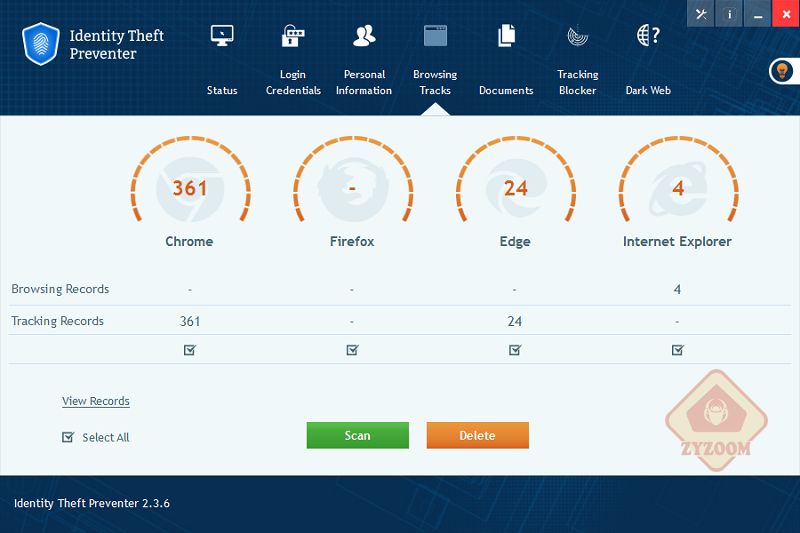
Task: Click the green Scan button
Action: (358, 435)
